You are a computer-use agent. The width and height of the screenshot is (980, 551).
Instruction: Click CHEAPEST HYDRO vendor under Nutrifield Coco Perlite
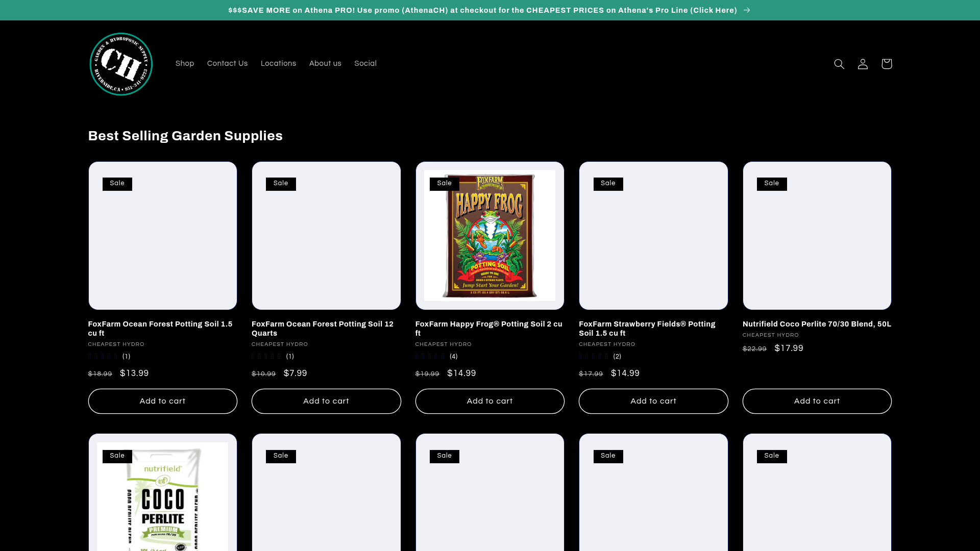pos(771,335)
